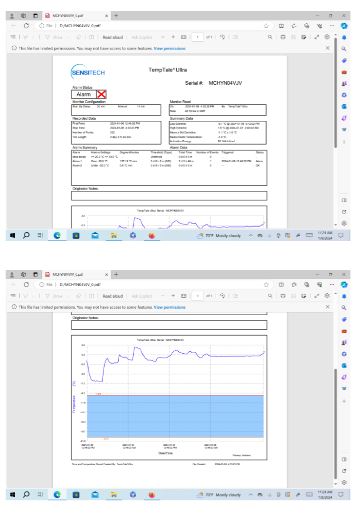Open new tab in the window showing Alarm status
Viewport: 360px width, 514px height.
click(x=116, y=15)
